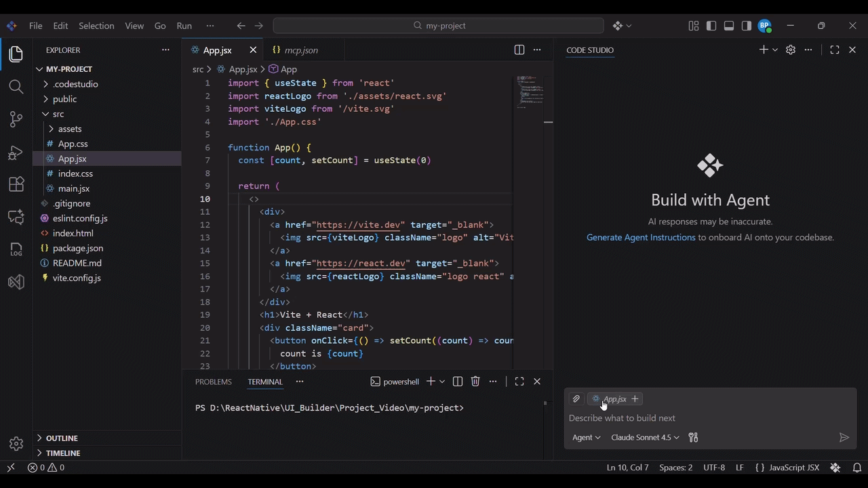Select the Source Control icon
868x488 pixels.
[x=16, y=119]
